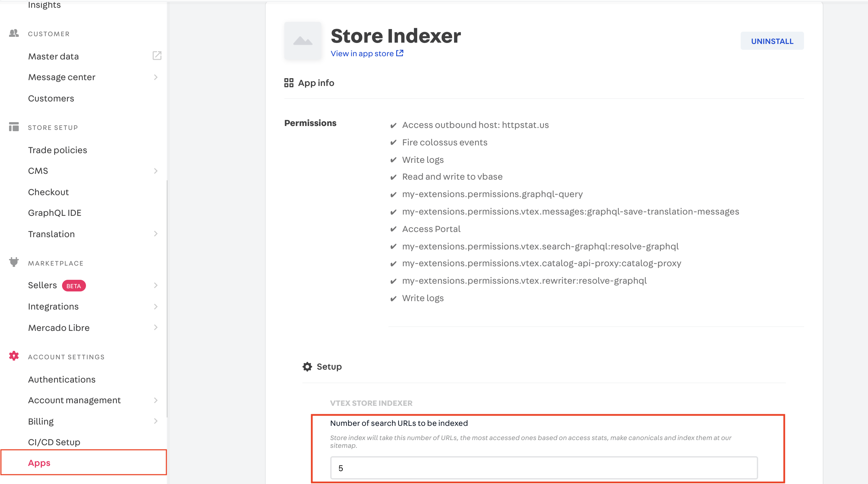Expand the Mercado Libre submenu chevron
The width and height of the screenshot is (868, 484).
click(x=156, y=327)
